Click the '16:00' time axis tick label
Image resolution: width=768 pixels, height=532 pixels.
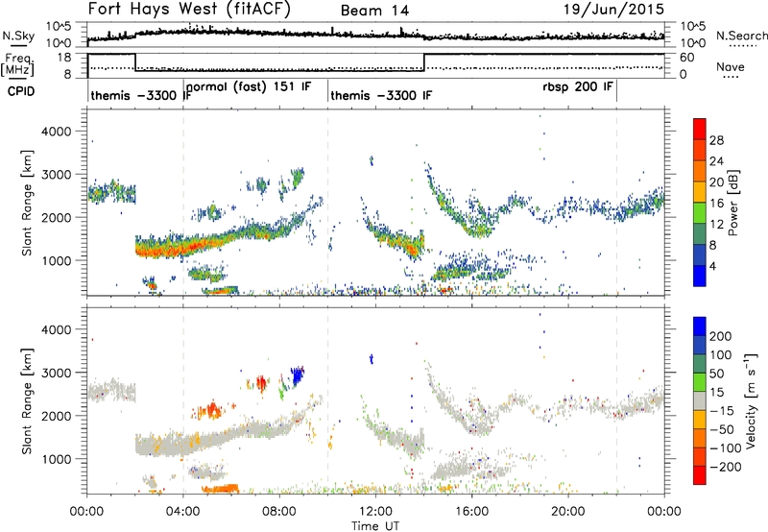click(x=471, y=512)
